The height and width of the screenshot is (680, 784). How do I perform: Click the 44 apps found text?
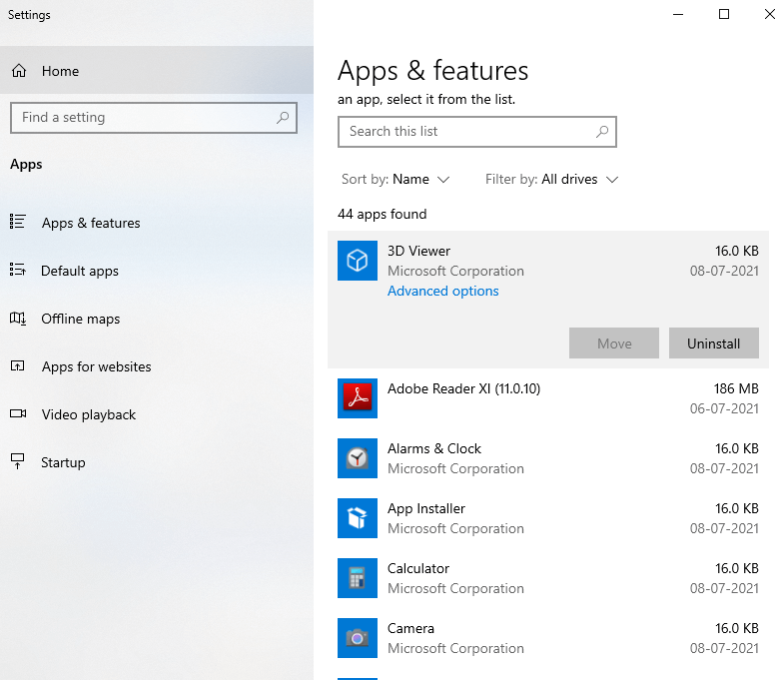click(x=382, y=214)
